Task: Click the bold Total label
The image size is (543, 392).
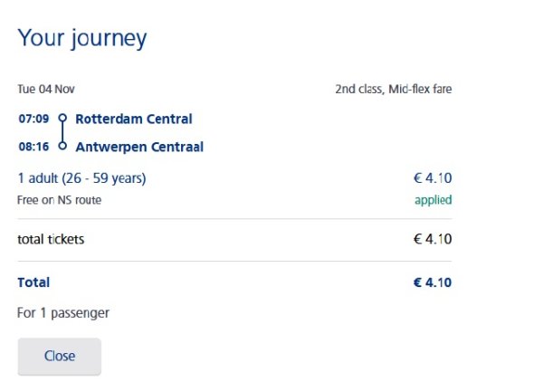Action: 33,282
